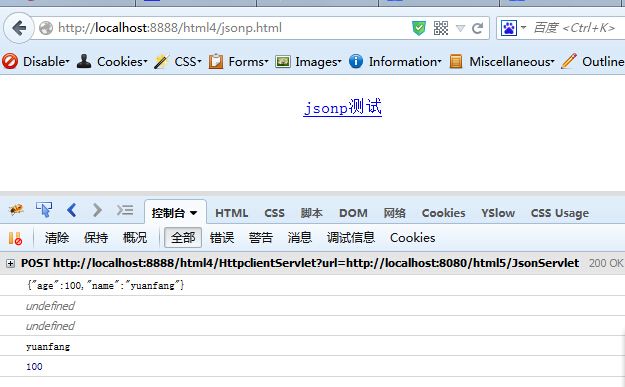
Task: Open the Forms web developer menu
Action: pos(238,62)
